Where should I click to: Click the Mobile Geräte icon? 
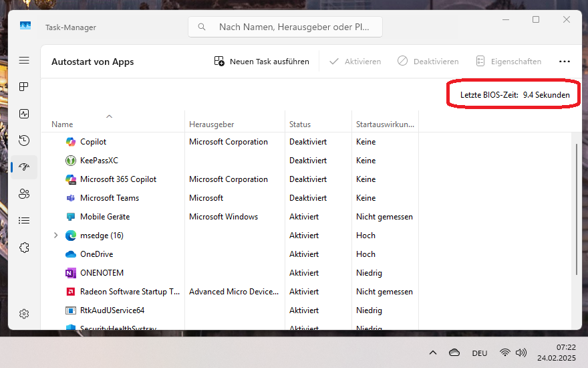click(x=71, y=217)
